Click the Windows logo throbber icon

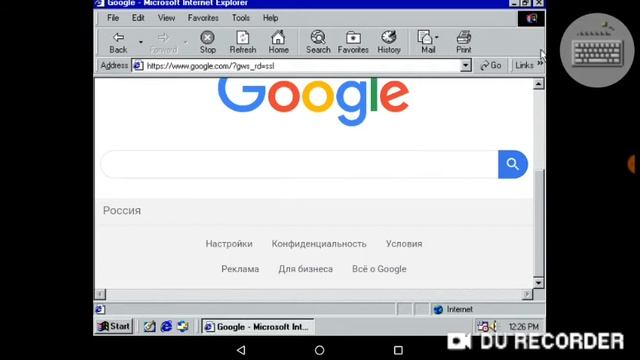[x=531, y=19]
